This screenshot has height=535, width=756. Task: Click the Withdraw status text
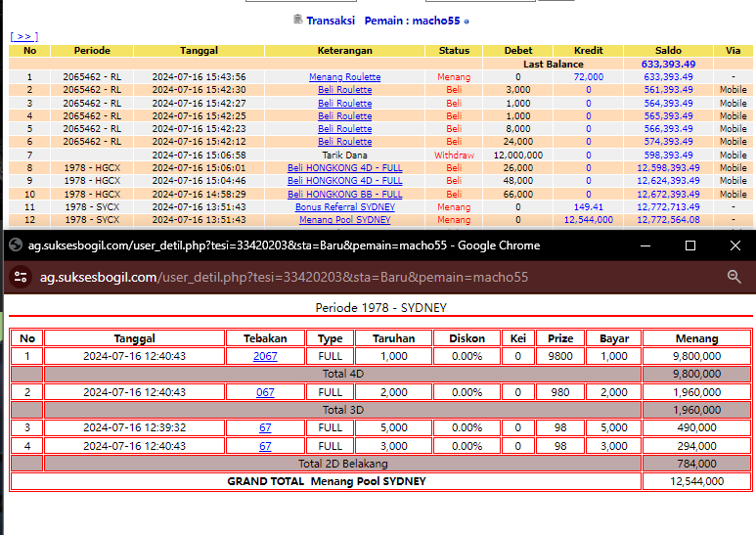[454, 156]
